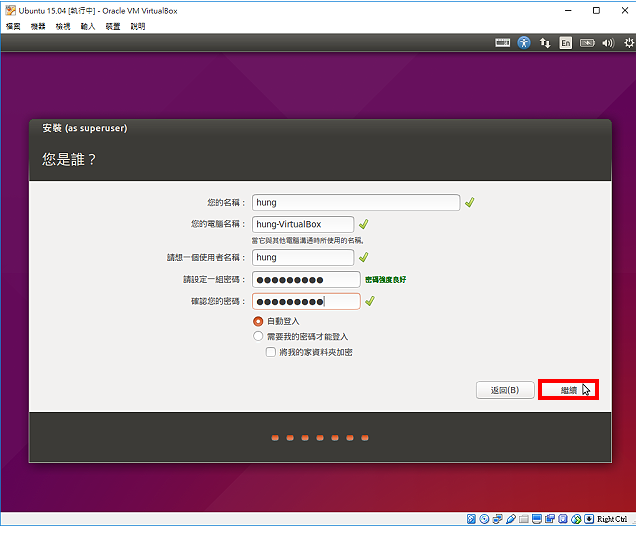Click the video capture status icon
Image resolution: width=636 pixels, height=538 pixels.
coord(550,519)
